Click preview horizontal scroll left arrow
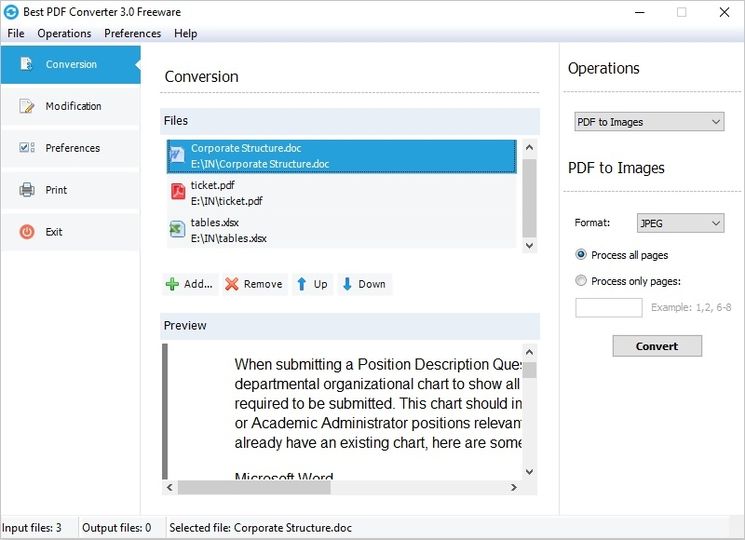 tap(170, 487)
